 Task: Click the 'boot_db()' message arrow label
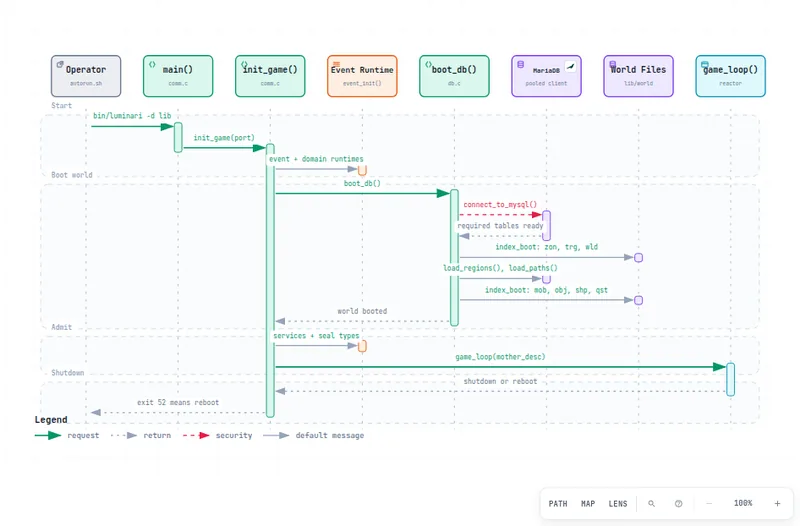(x=362, y=184)
